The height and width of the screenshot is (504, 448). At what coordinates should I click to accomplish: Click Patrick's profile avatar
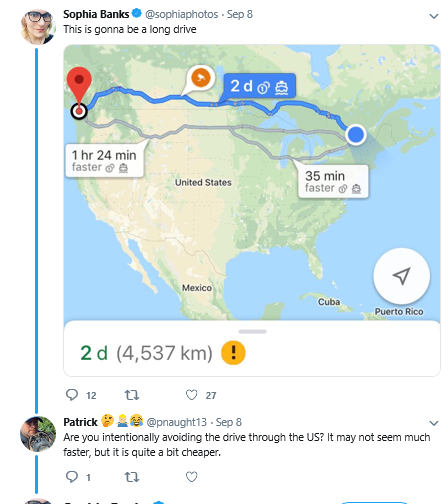38,434
